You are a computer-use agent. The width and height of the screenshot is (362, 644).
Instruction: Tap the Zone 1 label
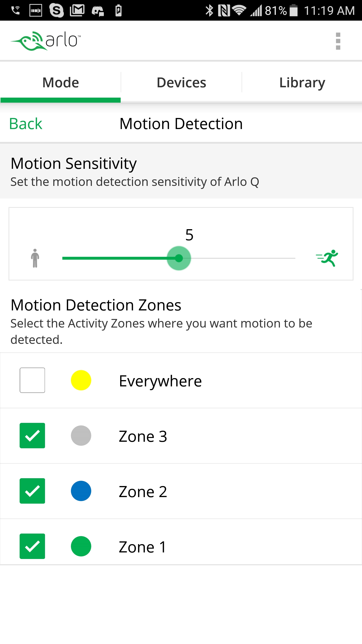coord(143,547)
